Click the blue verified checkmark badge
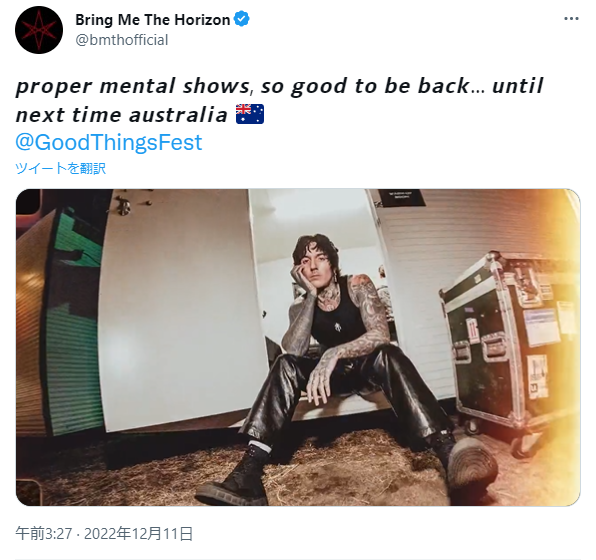 point(241,19)
